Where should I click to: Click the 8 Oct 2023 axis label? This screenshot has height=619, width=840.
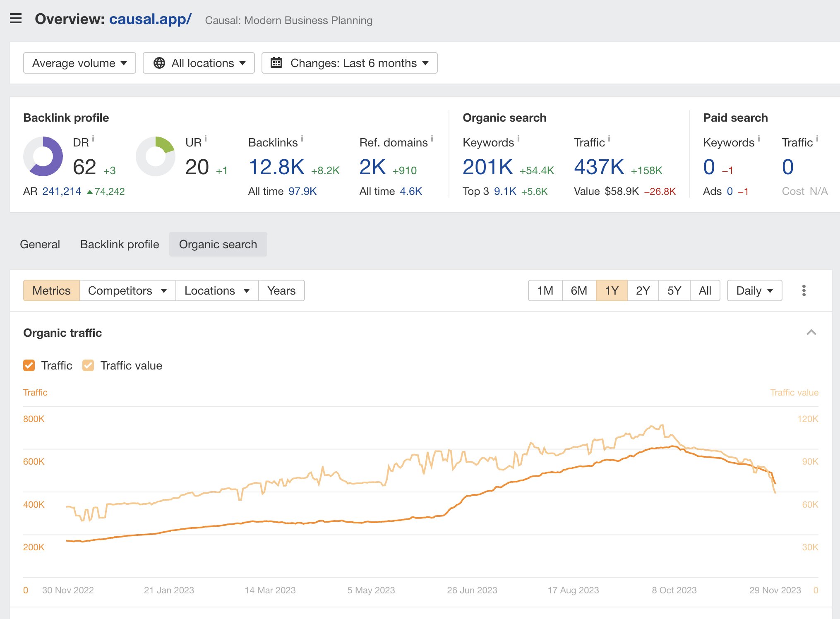[x=674, y=590]
